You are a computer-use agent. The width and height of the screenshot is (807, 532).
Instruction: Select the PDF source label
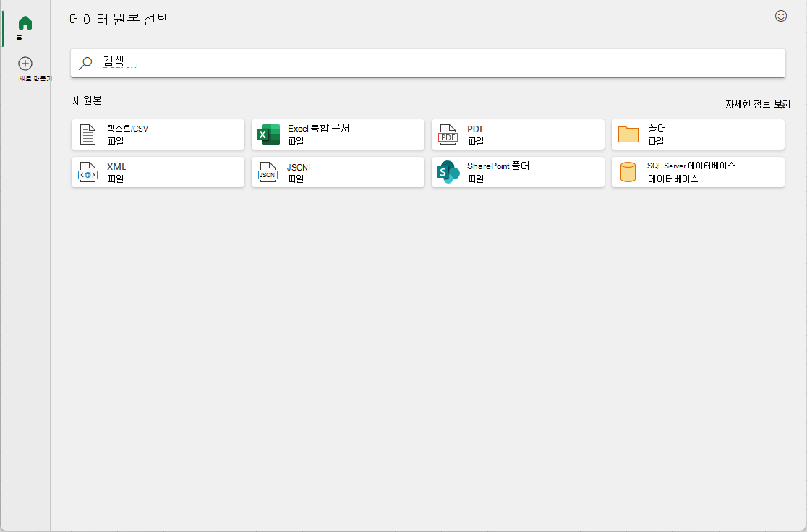(x=476, y=129)
